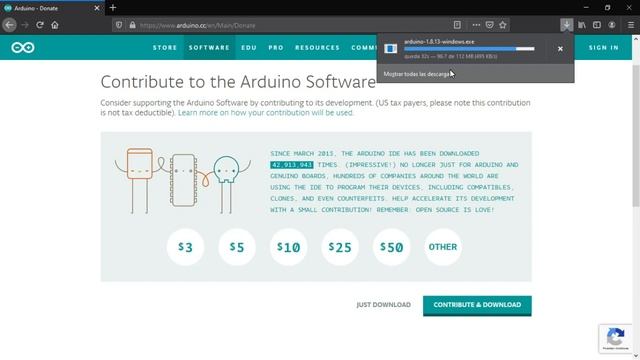Viewport: 640px width, 360px height.
Task: Close the Arduino - Donate tab
Action: (97, 8)
